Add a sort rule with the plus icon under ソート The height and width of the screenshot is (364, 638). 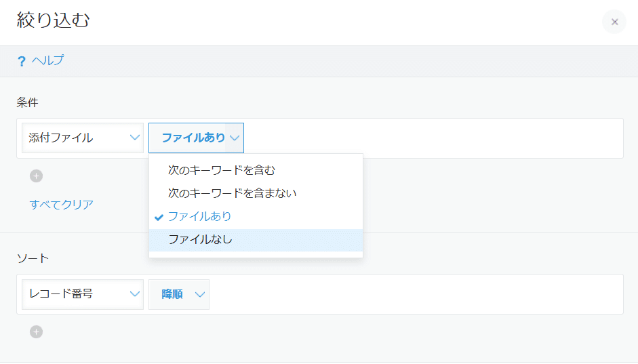pos(37,332)
